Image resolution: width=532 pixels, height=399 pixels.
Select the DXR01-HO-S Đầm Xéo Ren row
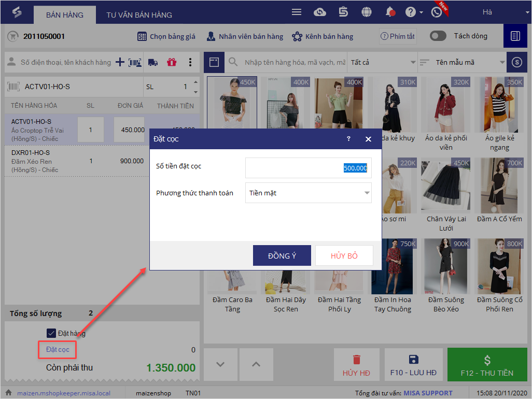77,161
